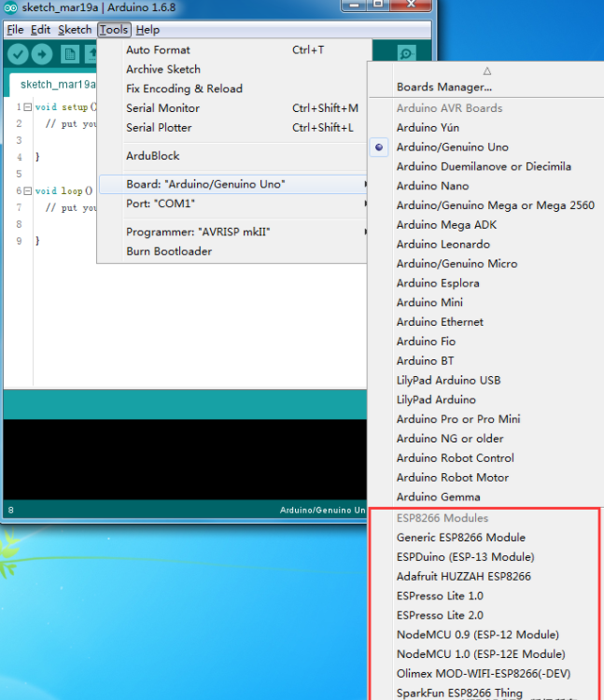Screen dimensions: 604x700
Task: Open the Serial Monitor magnifier icon
Action: (407, 54)
